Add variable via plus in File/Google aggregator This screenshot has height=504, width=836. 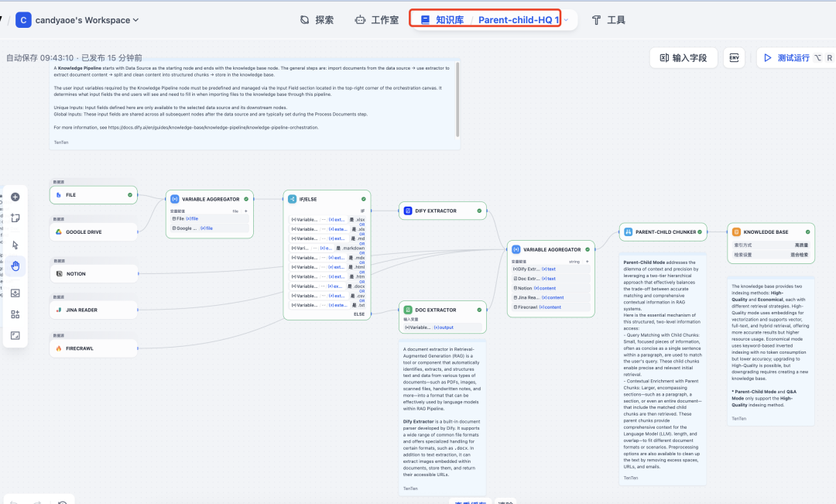point(246,211)
